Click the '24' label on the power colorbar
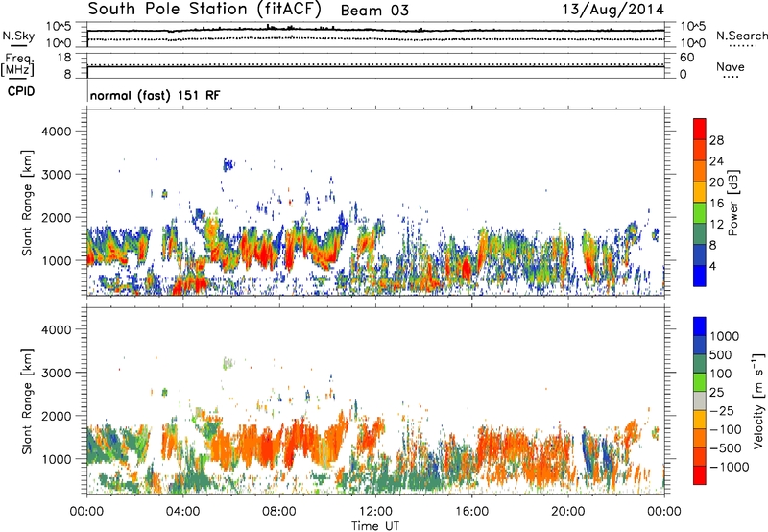 tap(716, 161)
